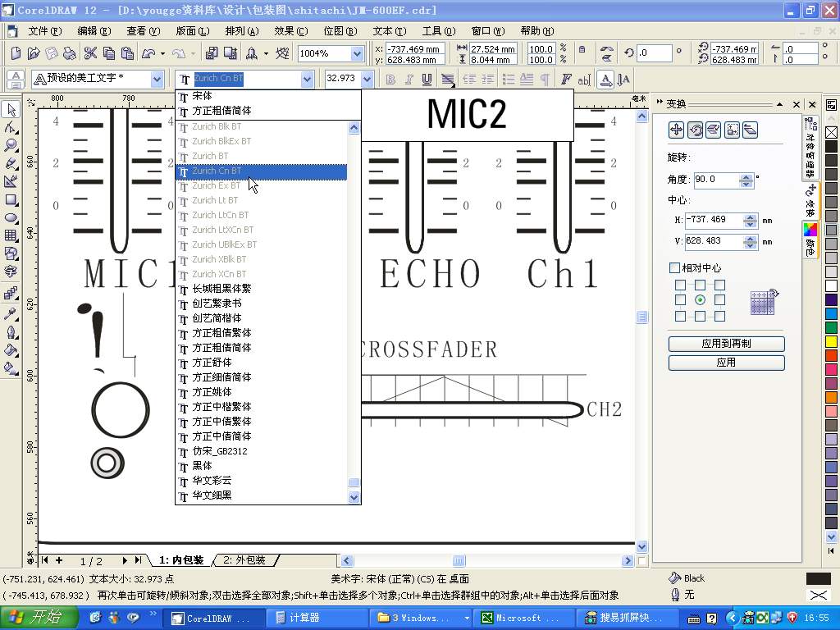The width and height of the screenshot is (840, 630).
Task: Click the New document icon
Action: pos(16,53)
